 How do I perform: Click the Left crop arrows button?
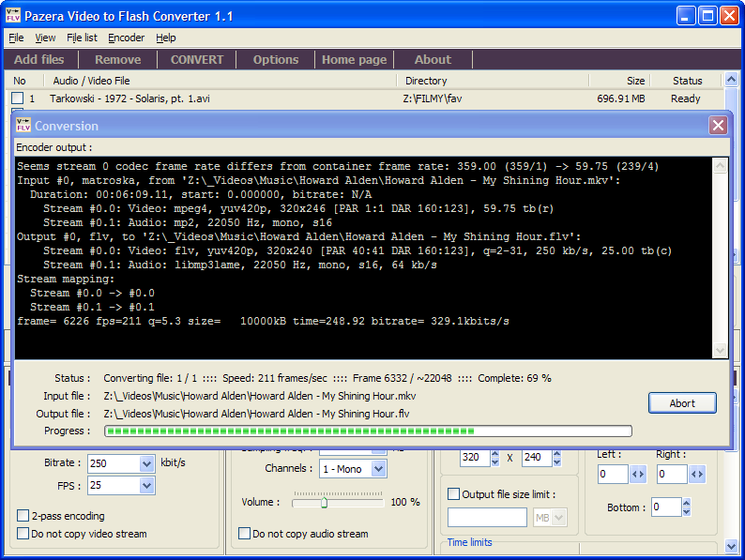(x=638, y=474)
